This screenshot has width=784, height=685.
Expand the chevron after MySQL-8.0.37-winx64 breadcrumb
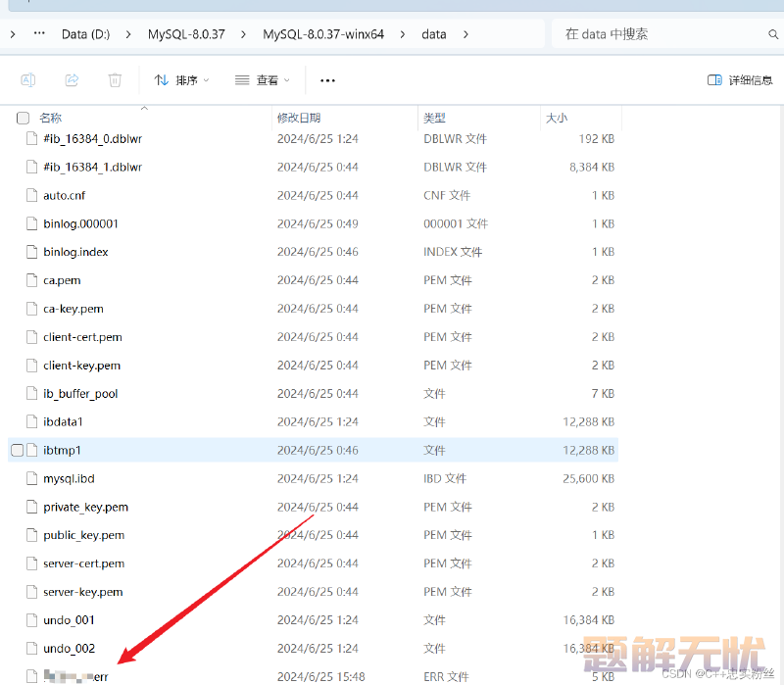click(x=403, y=34)
